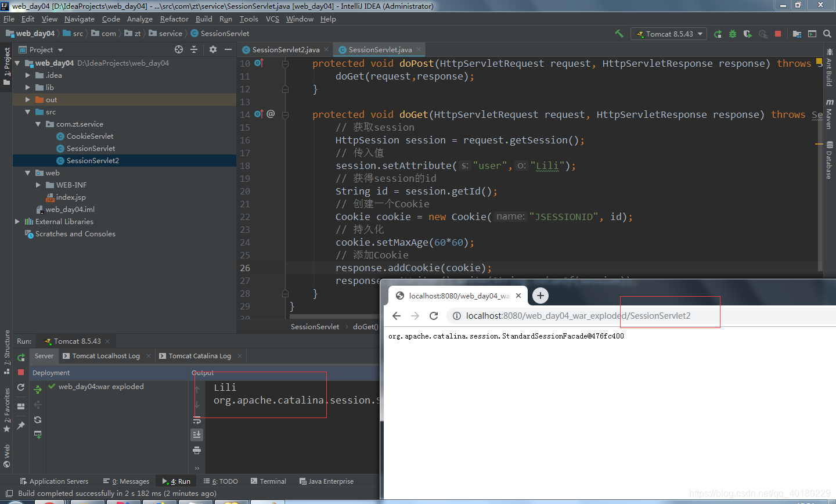Open the File menu
Image resolution: width=836 pixels, height=504 pixels.
pos(9,19)
